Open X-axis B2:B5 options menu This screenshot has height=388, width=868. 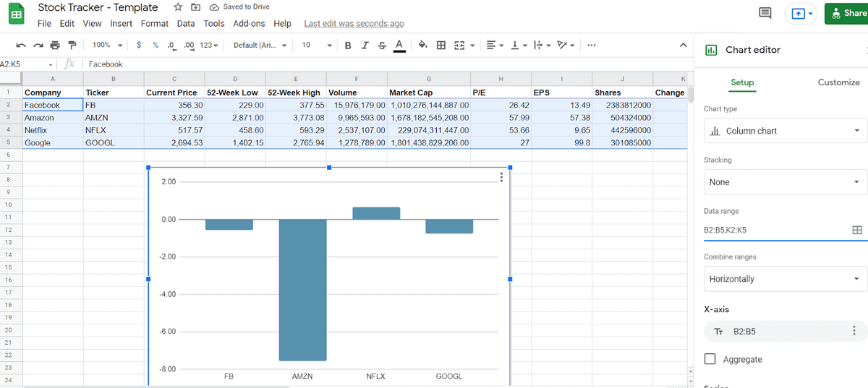[854, 331]
